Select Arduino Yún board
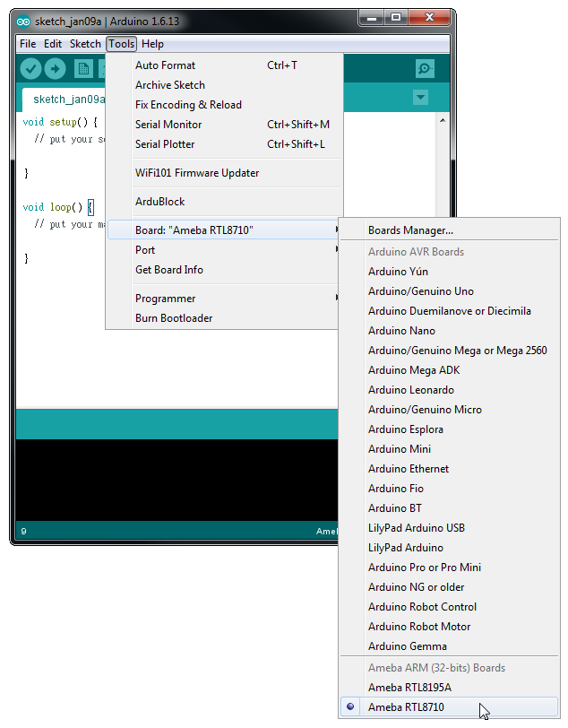Image resolution: width=568 pixels, height=728 pixels. click(x=449, y=272)
